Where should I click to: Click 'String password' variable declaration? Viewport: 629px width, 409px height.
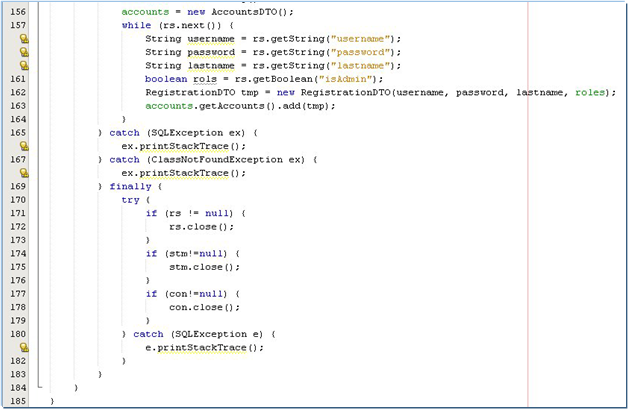click(x=190, y=52)
